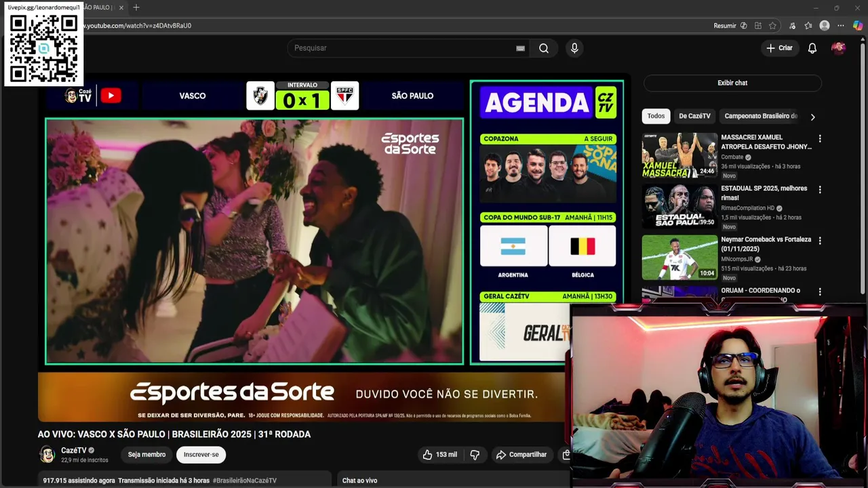Click the video title AO VIVO: VASCO X SÃO PAULO
This screenshot has width=868, height=488.
[x=174, y=434]
